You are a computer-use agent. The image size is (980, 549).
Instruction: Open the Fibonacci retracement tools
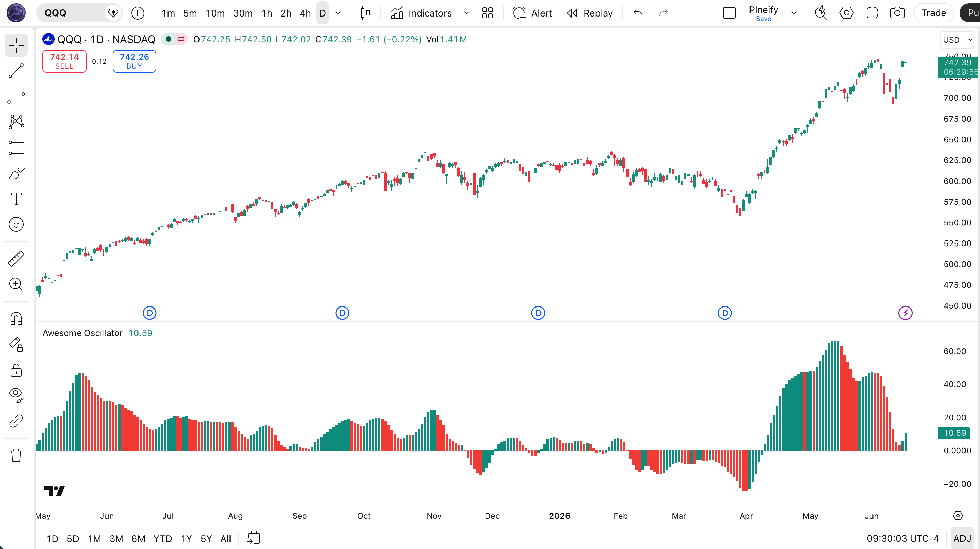[x=16, y=96]
